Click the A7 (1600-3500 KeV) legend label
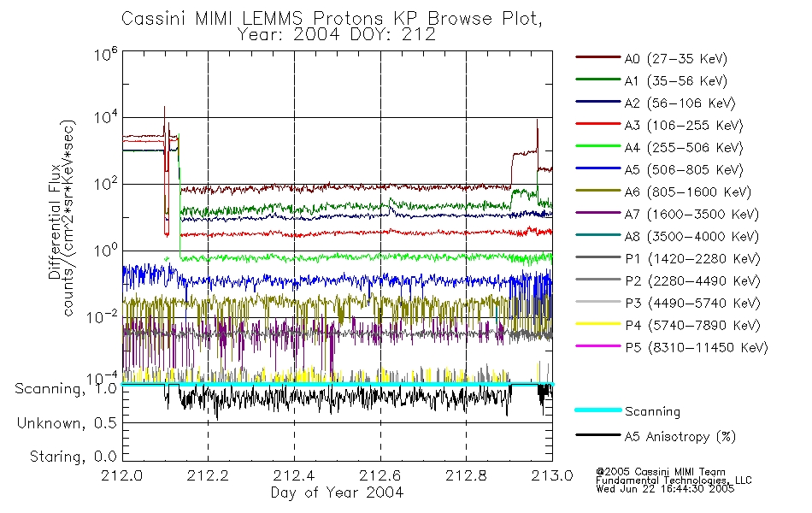 (x=691, y=215)
